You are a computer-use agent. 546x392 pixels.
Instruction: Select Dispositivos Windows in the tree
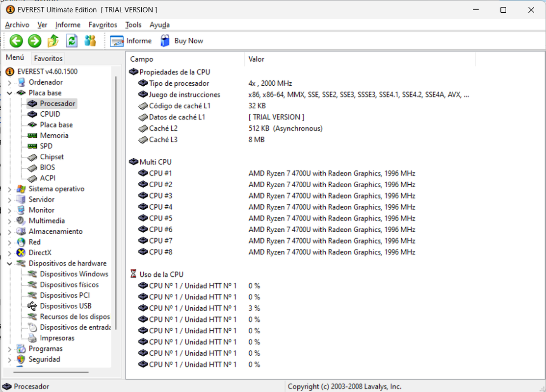pos(74,274)
